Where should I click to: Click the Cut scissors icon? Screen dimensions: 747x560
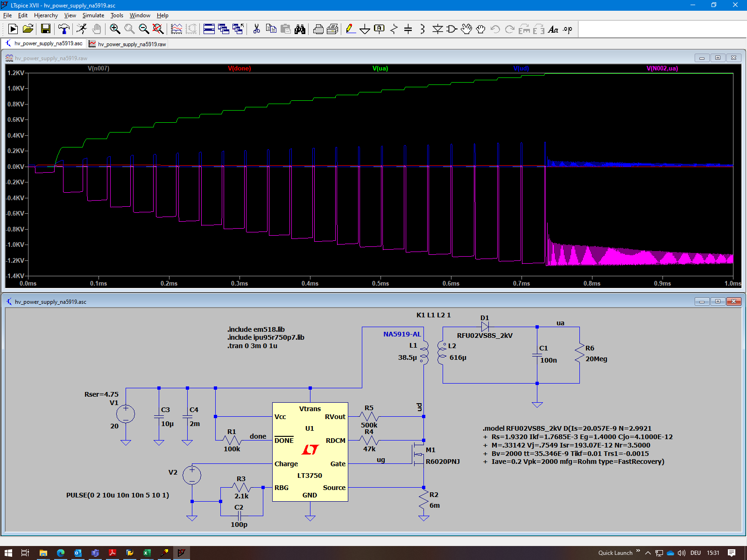pos(256,29)
